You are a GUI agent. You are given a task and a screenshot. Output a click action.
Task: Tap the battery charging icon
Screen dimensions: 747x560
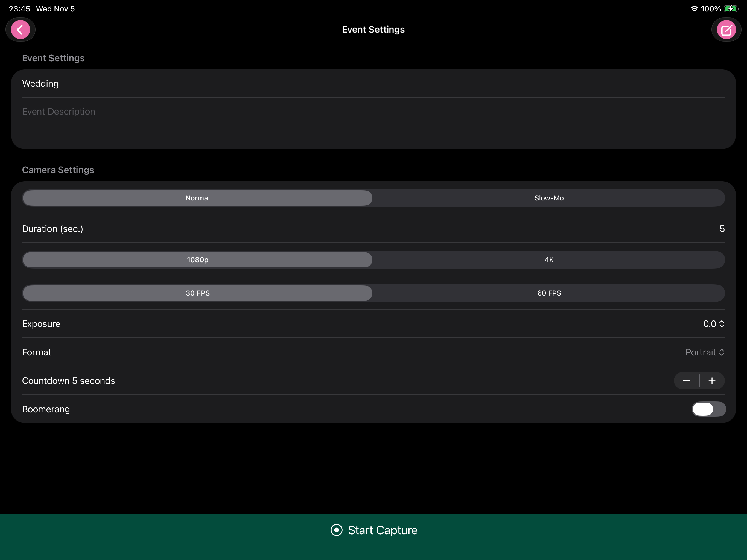click(x=731, y=9)
